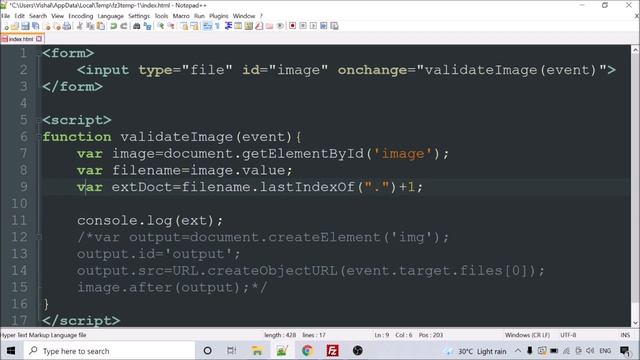The image size is (640, 360).
Task: Collapse the script block fold marker on line 5
Action: click(x=39, y=120)
